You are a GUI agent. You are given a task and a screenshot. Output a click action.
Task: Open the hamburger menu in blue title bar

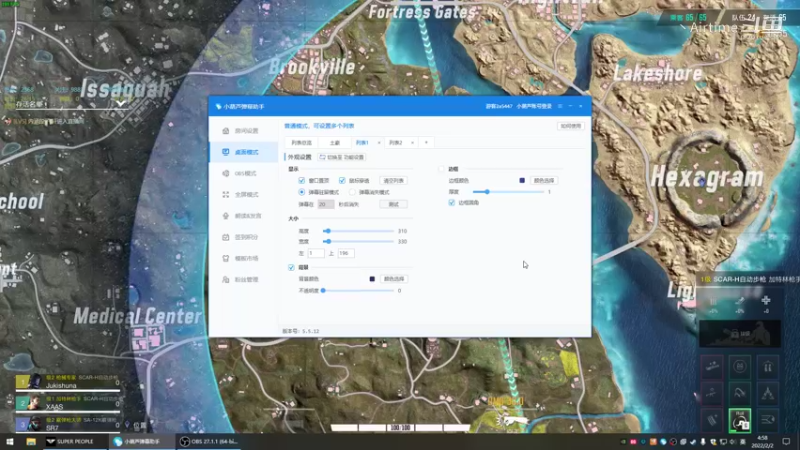tap(560, 106)
